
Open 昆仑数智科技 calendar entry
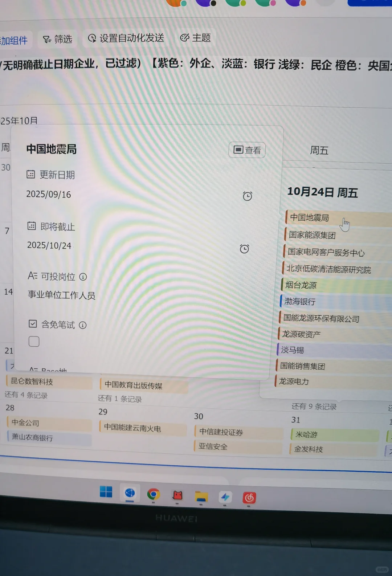(x=49, y=382)
